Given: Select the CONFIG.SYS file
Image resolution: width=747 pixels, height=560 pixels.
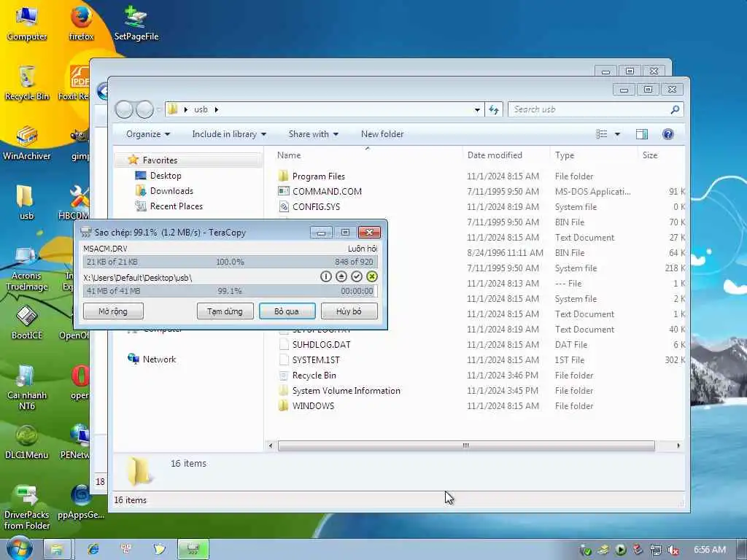Looking at the screenshot, I should click(x=316, y=206).
